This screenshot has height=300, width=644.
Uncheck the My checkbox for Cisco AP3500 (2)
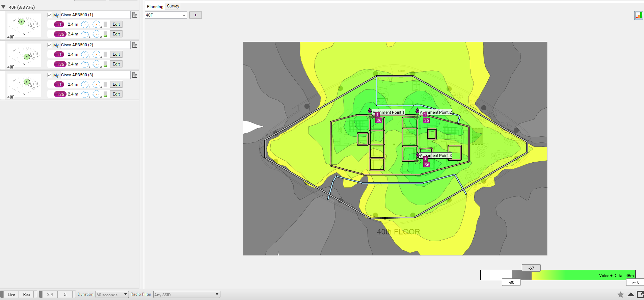click(50, 45)
